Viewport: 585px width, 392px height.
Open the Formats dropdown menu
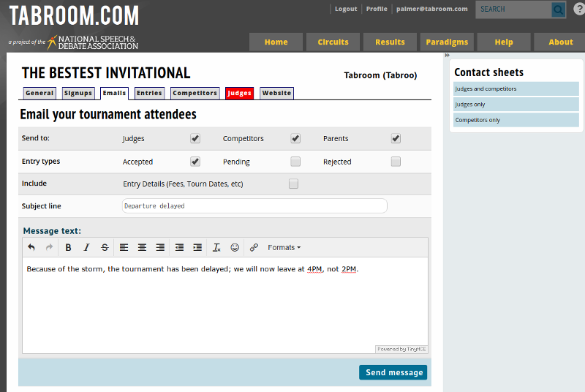pyautogui.click(x=284, y=248)
